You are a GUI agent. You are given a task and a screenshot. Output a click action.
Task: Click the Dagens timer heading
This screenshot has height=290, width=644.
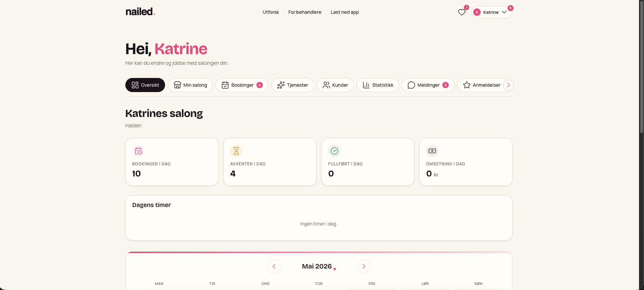152,205
